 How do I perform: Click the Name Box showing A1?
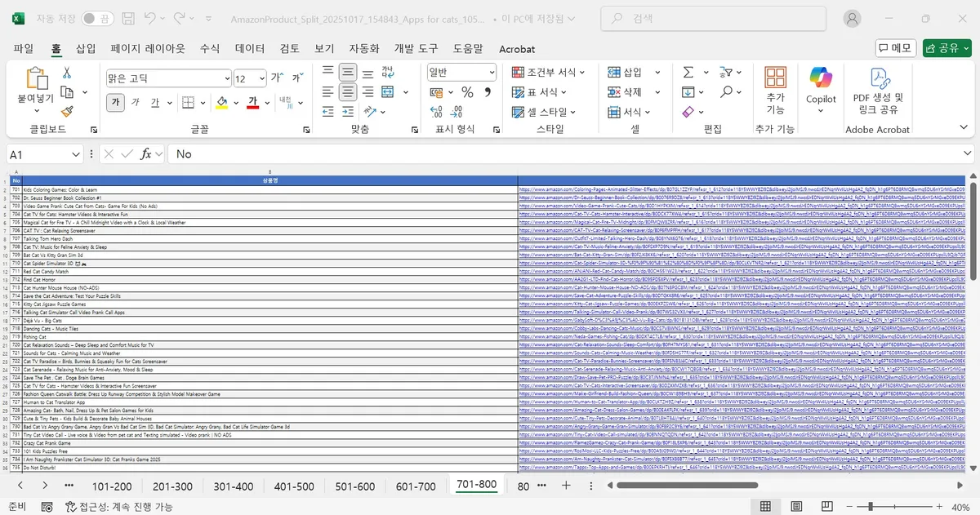pyautogui.click(x=45, y=153)
